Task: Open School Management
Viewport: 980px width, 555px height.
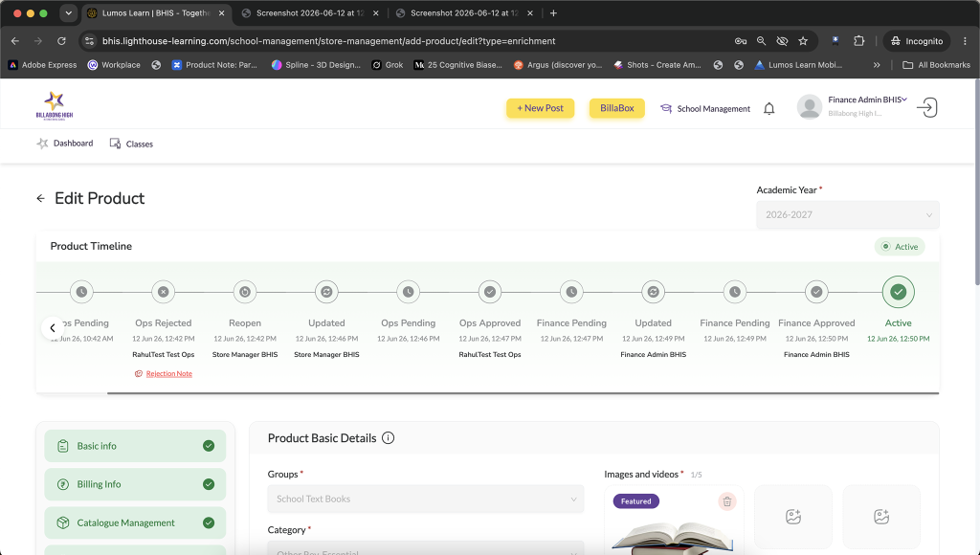Action: [x=705, y=109]
